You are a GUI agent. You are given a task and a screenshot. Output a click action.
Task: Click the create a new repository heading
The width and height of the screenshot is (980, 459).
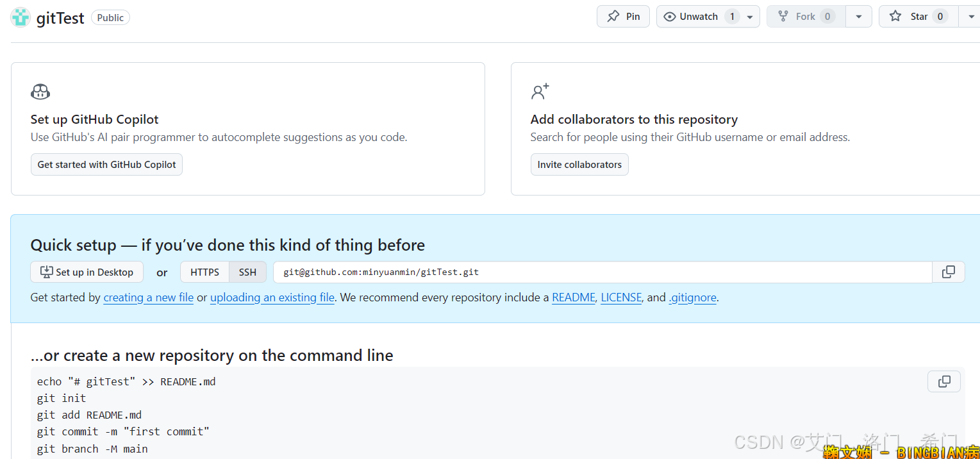tap(212, 355)
